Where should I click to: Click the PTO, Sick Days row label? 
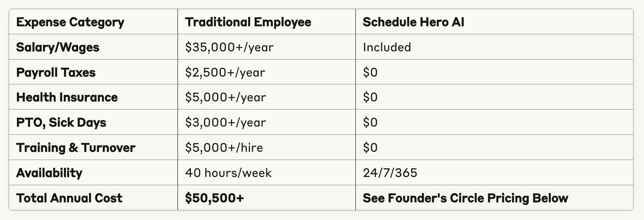click(x=61, y=122)
